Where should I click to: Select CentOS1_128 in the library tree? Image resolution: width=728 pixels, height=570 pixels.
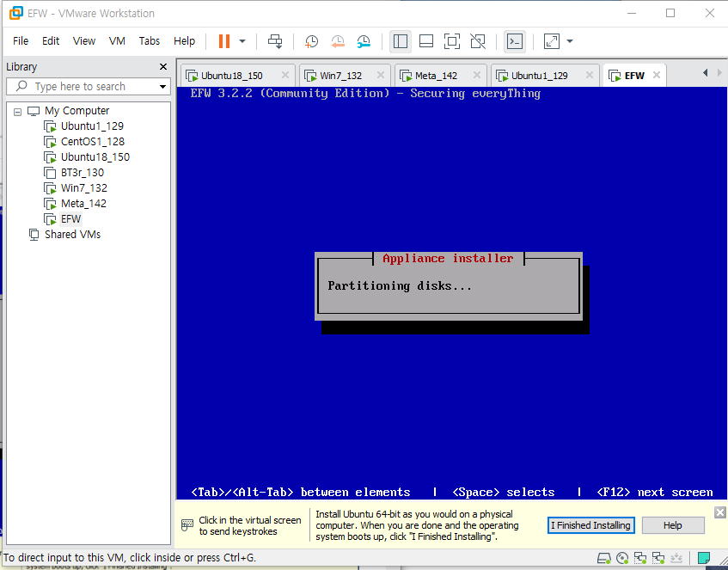point(92,141)
